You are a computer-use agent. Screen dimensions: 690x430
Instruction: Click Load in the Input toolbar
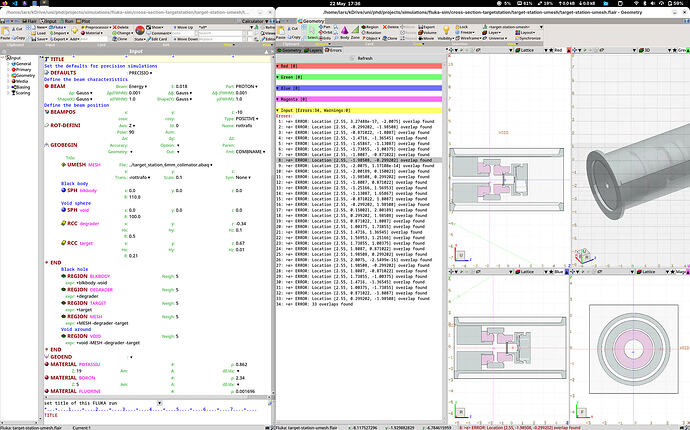pyautogui.click(x=39, y=33)
